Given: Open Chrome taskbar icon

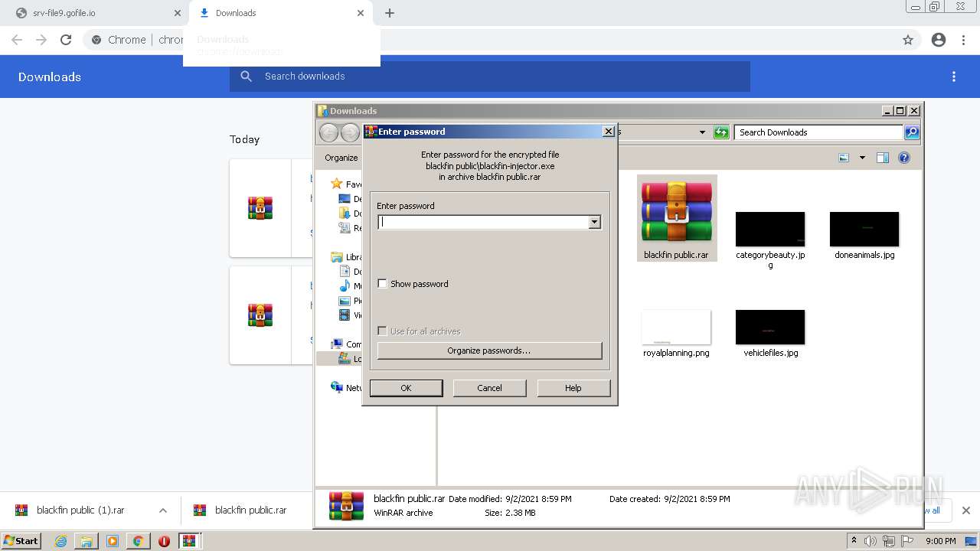Looking at the screenshot, I should click(x=139, y=541).
